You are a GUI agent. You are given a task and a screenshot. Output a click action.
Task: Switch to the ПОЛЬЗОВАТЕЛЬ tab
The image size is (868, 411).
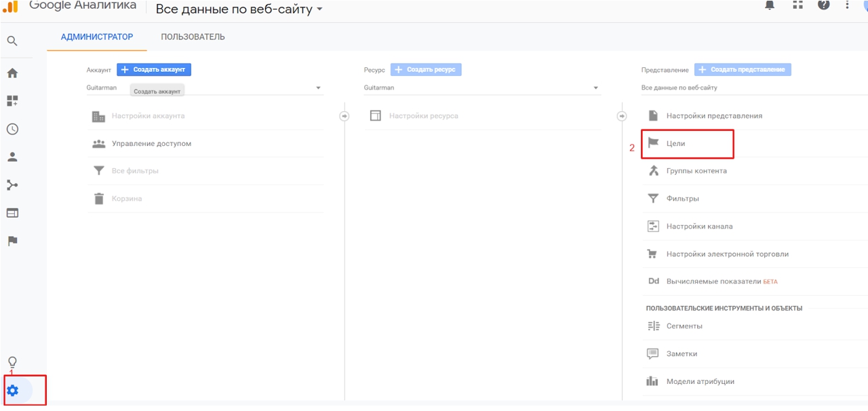193,37
